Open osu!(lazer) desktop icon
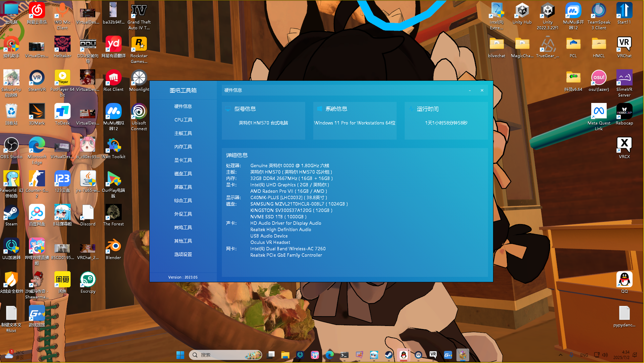Image resolution: width=644 pixels, height=363 pixels. [599, 81]
